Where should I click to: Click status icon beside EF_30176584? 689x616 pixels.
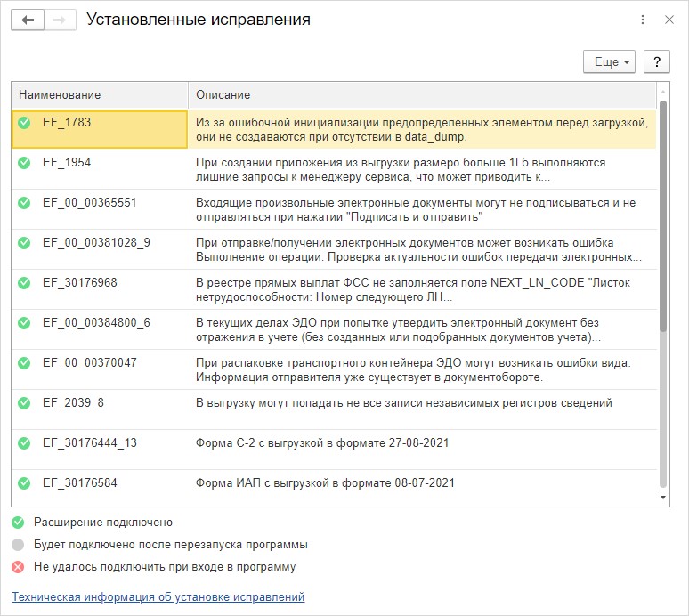[24, 483]
